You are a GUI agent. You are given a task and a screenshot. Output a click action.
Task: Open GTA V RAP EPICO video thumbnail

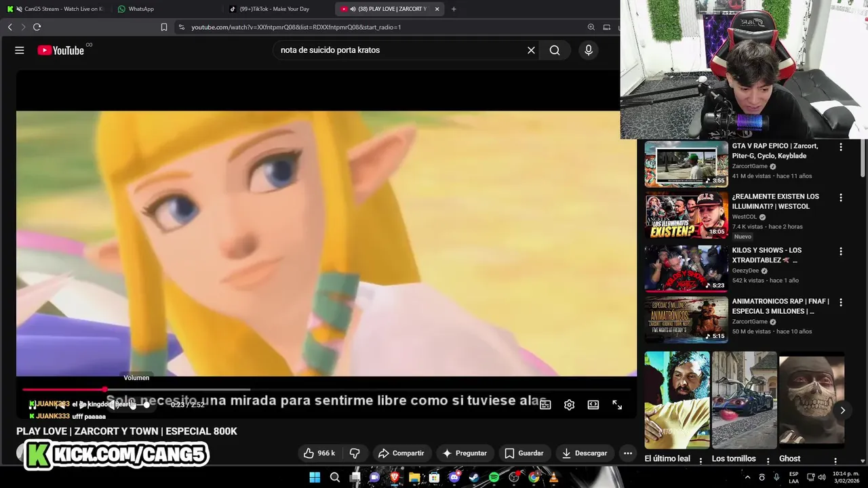(686, 164)
